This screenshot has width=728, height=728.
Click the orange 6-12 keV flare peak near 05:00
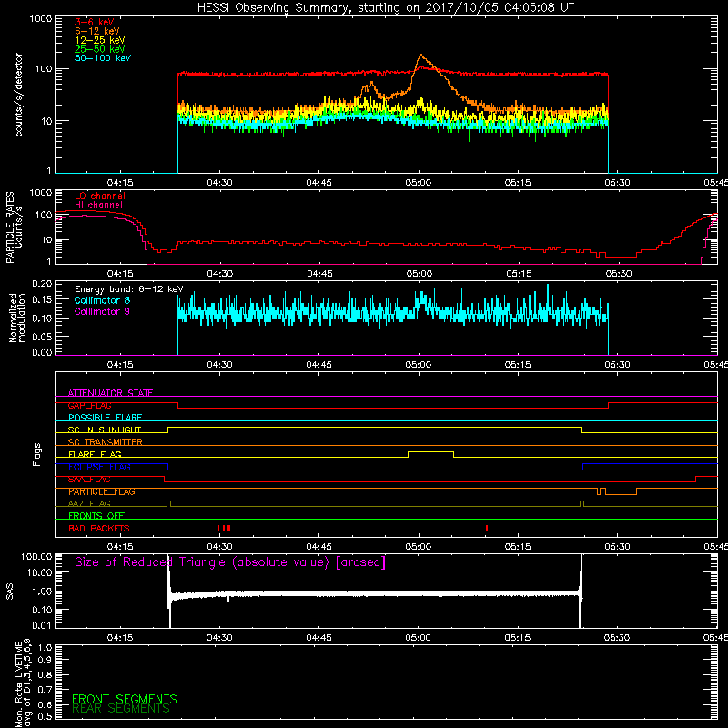pyautogui.click(x=421, y=56)
